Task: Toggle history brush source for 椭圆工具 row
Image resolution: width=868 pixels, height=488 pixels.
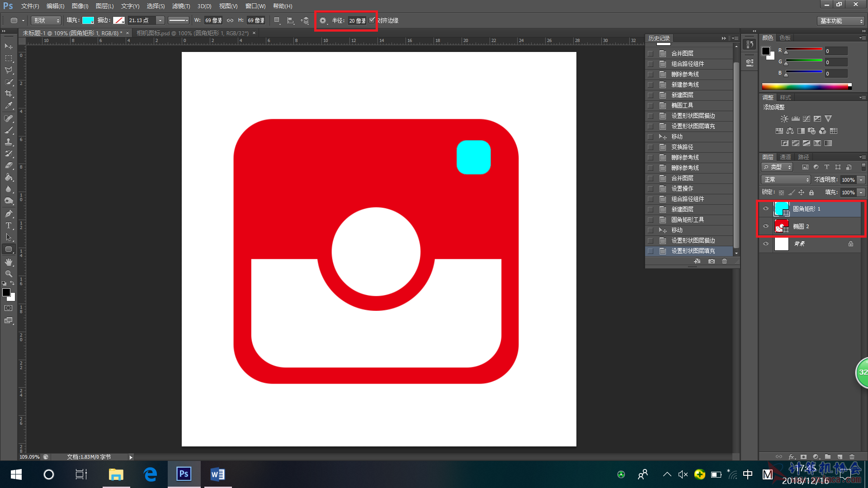Action: coord(651,105)
